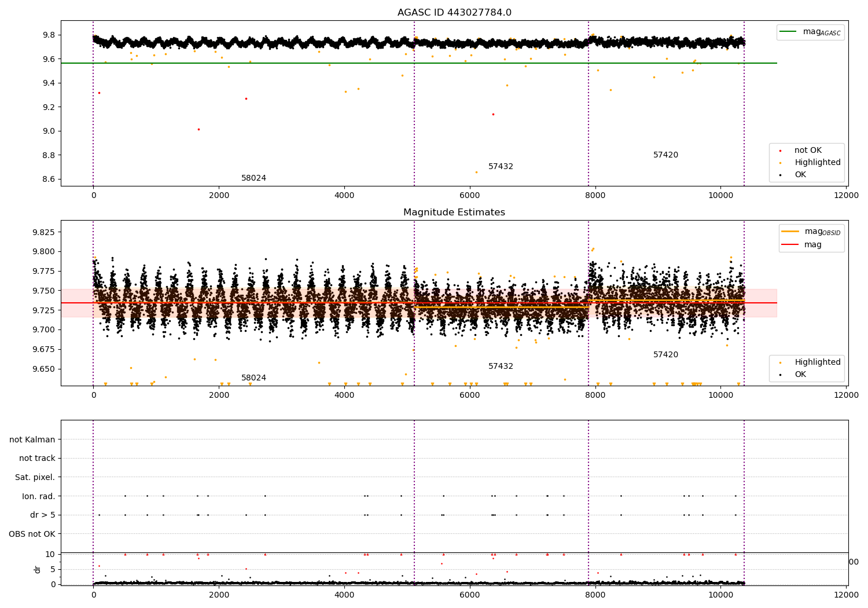Click the 9.750 y-axis tick label
The width and height of the screenshot is (868, 608).
tap(44, 291)
